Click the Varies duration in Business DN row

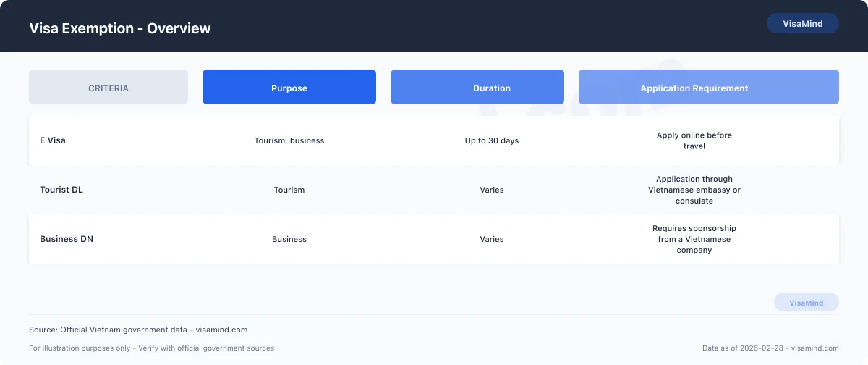tap(492, 239)
